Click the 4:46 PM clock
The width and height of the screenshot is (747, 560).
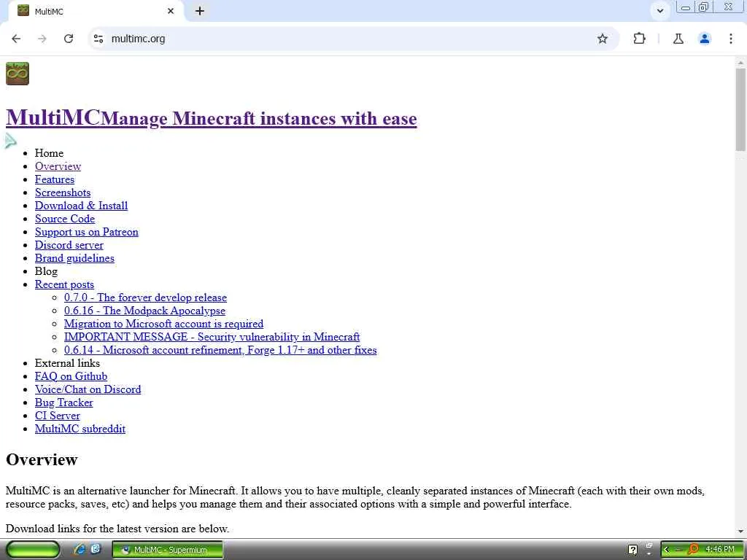(x=720, y=550)
